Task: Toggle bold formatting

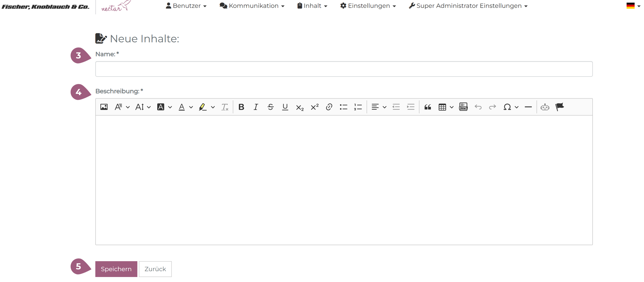Action: point(241,107)
